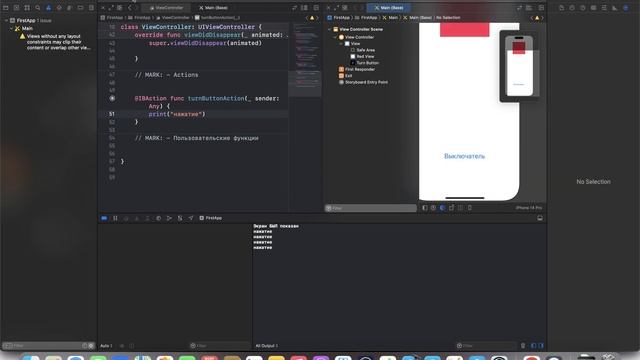The image size is (640, 360).
Task: Simulate location from the debug bar
Action: point(191,218)
